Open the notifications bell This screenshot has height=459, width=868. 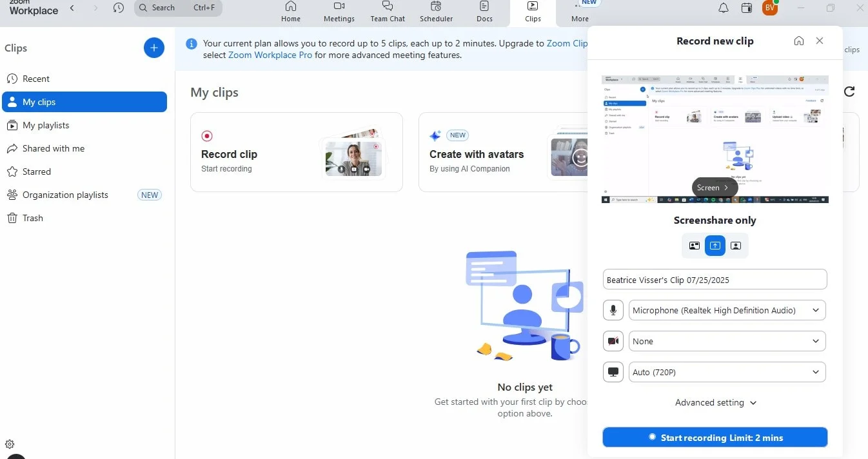coord(724,8)
